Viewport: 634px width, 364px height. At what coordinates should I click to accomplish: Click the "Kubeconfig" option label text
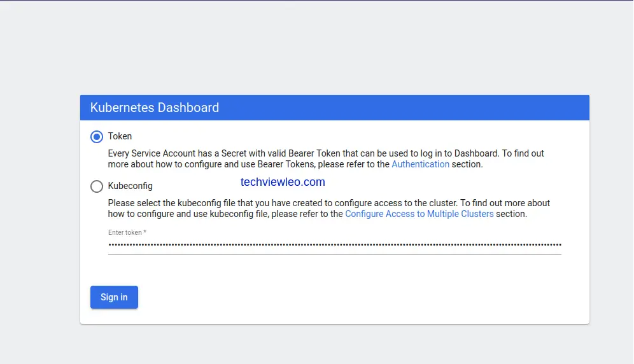130,186
